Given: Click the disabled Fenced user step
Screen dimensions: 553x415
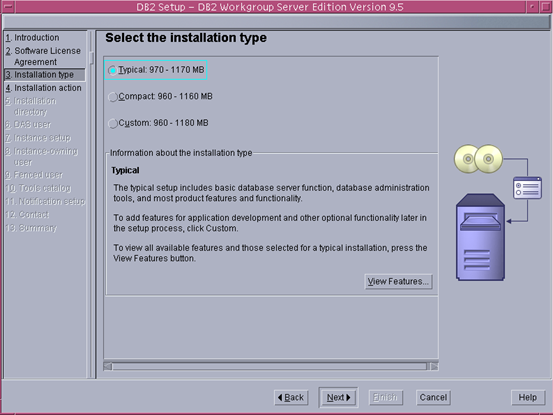Looking at the screenshot, I should click(34, 175).
